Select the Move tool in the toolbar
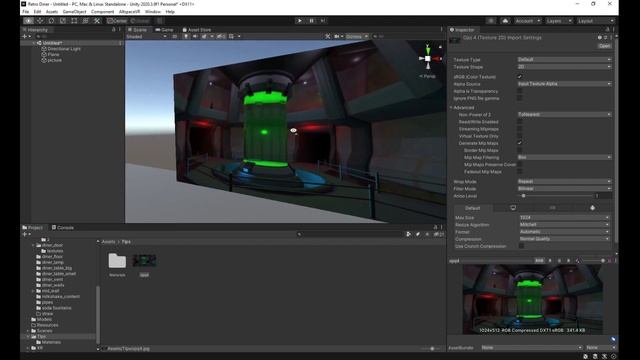The width and height of the screenshot is (640, 360). [x=40, y=21]
